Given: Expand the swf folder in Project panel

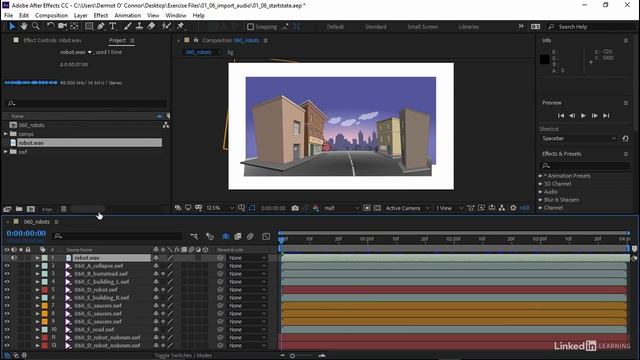Looking at the screenshot, I should [x=6, y=152].
